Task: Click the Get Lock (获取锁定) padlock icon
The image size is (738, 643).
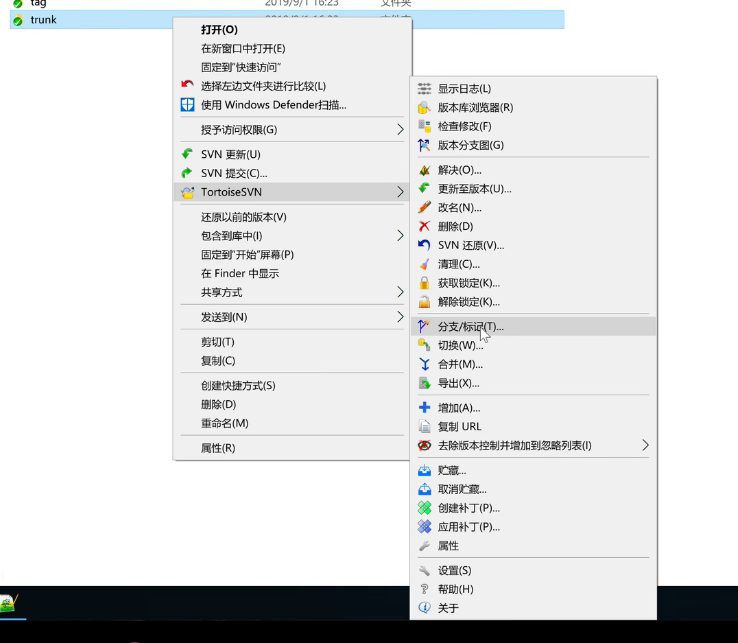Action: tap(424, 283)
